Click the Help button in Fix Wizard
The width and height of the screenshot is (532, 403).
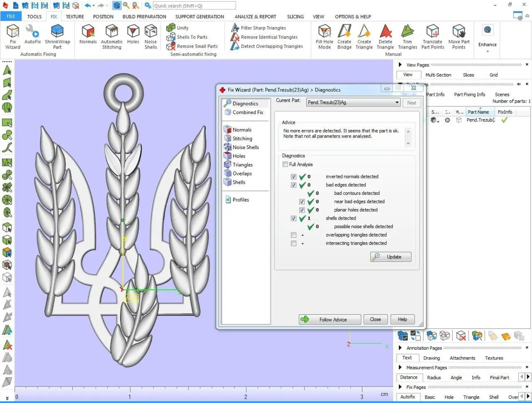[x=403, y=319]
